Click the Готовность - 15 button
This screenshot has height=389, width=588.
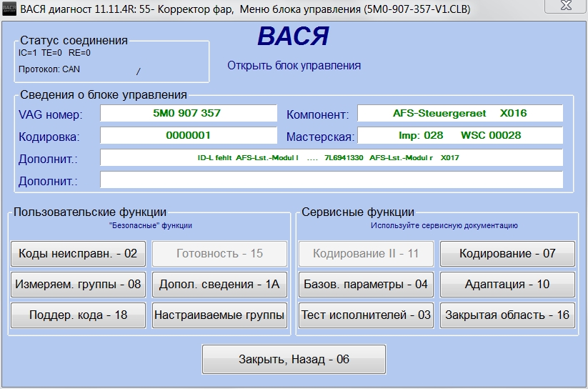tap(219, 254)
